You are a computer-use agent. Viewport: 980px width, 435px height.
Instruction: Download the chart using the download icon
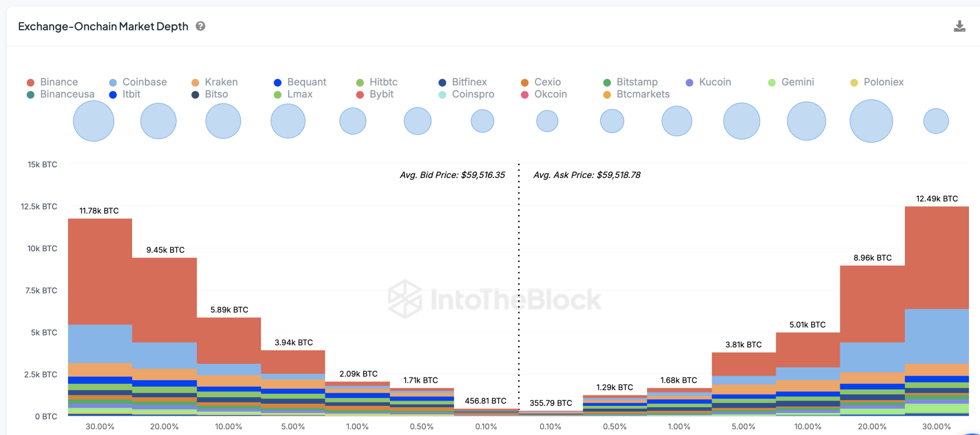tap(959, 26)
